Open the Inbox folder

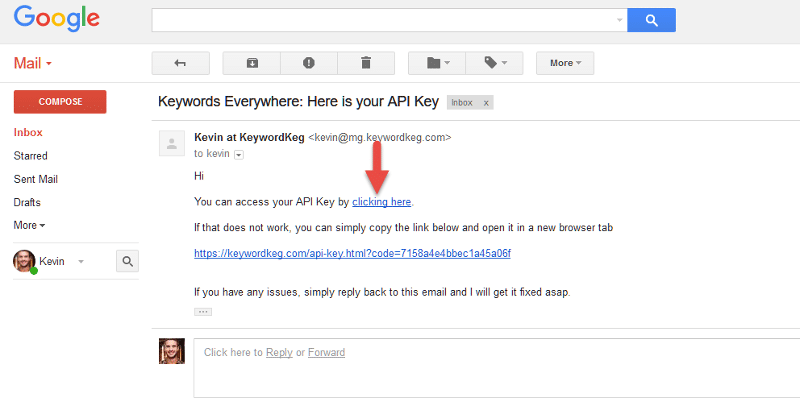[x=28, y=132]
